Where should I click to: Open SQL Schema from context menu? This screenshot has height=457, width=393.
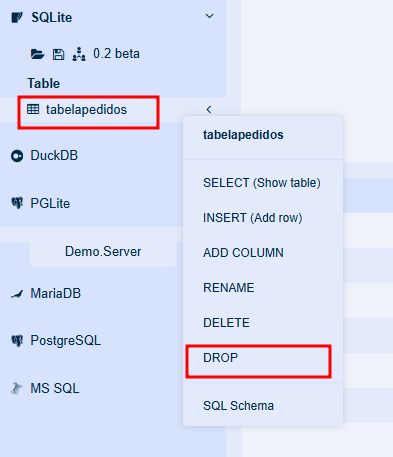click(x=238, y=406)
